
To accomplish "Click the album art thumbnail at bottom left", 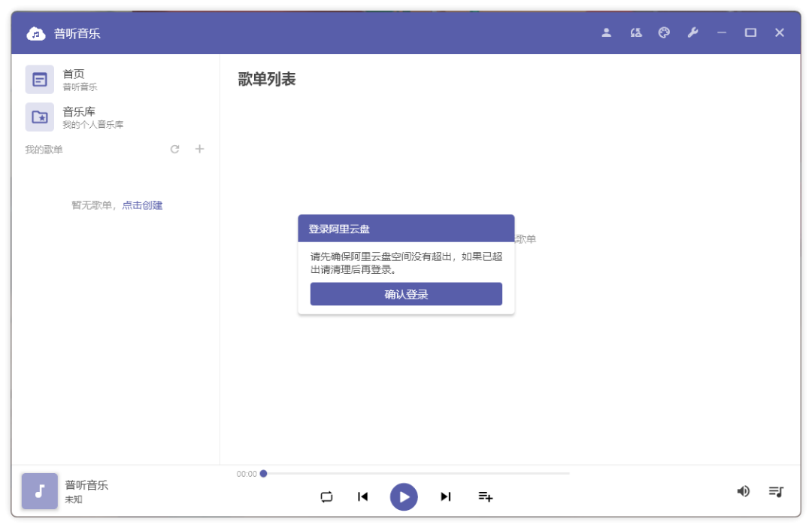I will [39, 491].
